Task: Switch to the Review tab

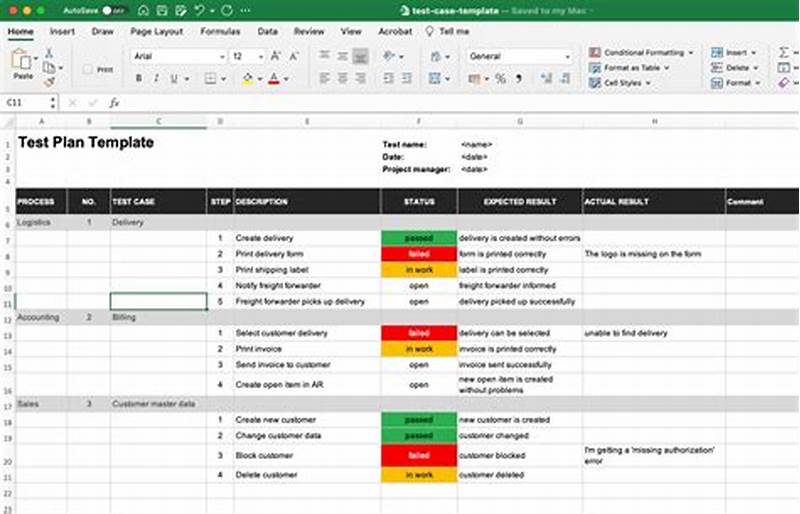Action: point(309,31)
